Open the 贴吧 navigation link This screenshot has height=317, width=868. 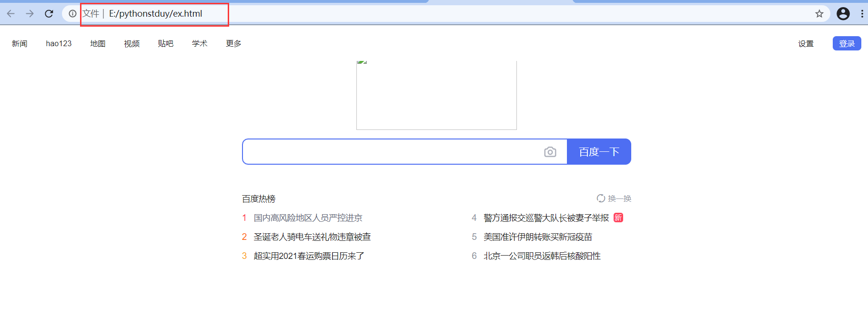point(166,43)
